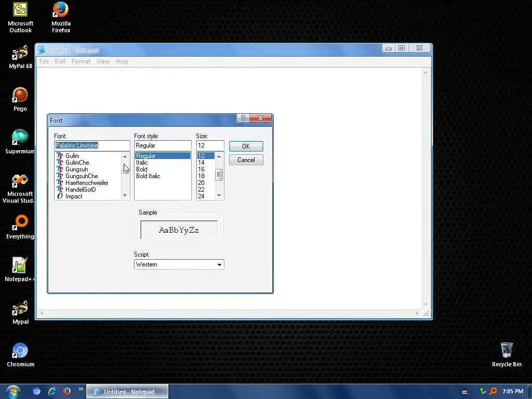Launch Internet Explorer from quick launch
Image resolution: width=532 pixels, height=399 pixels.
(52, 391)
